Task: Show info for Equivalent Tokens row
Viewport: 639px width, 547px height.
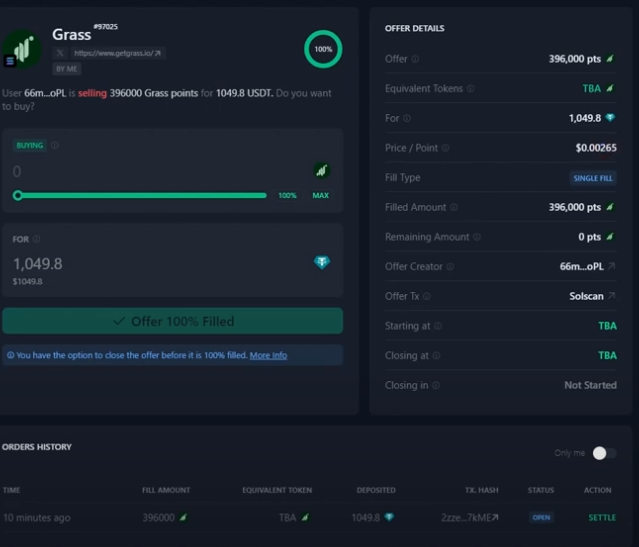Action: click(x=470, y=88)
